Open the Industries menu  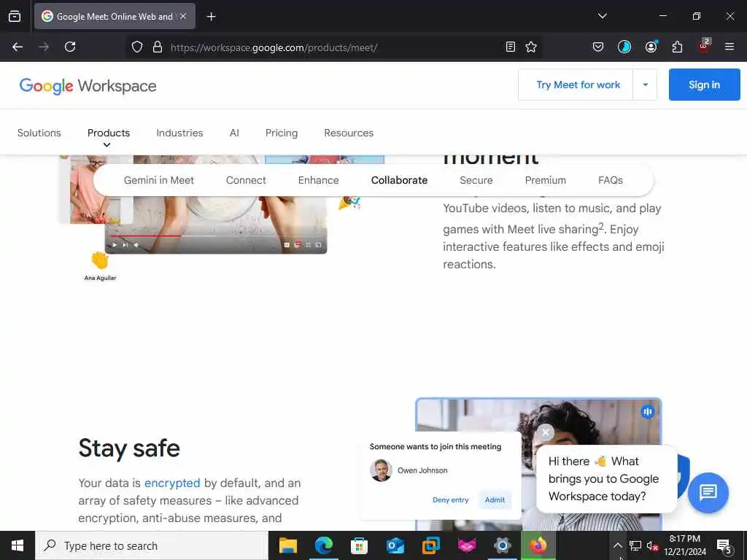pos(179,133)
